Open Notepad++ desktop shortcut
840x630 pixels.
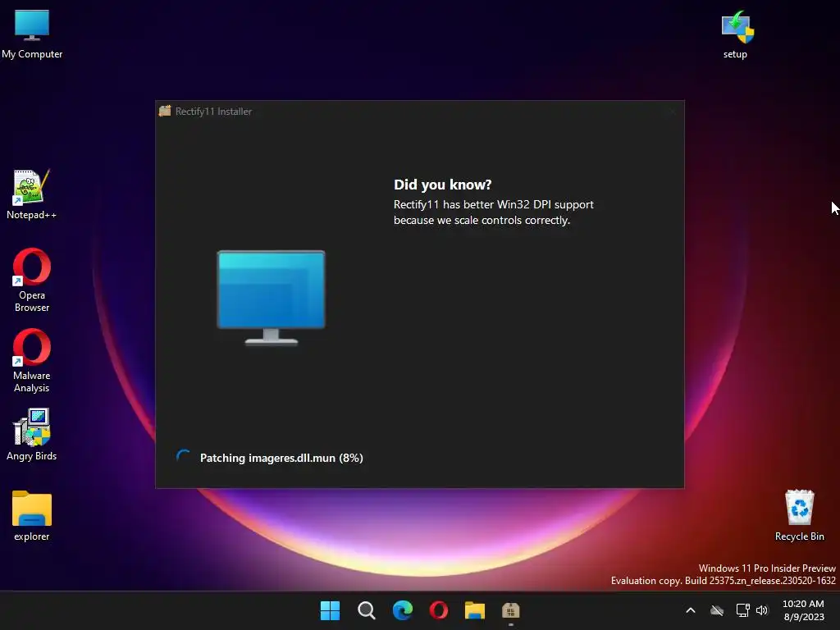[x=32, y=194]
